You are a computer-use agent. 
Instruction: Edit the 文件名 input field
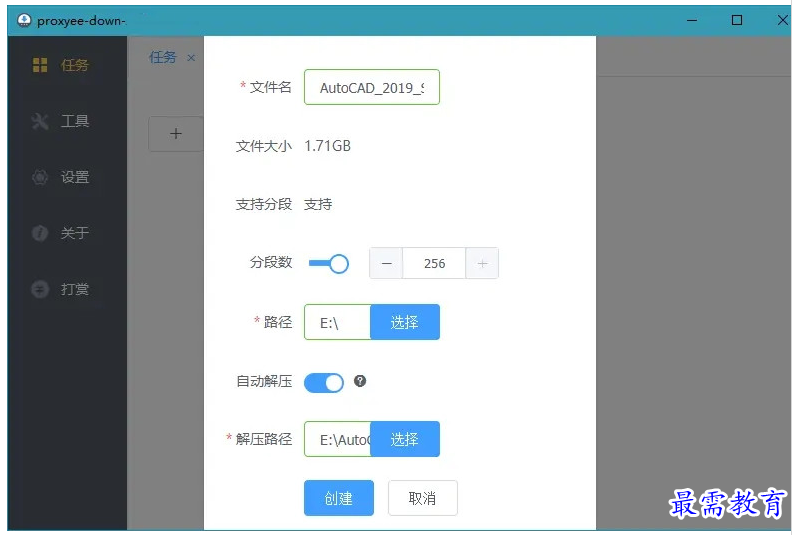pos(372,87)
